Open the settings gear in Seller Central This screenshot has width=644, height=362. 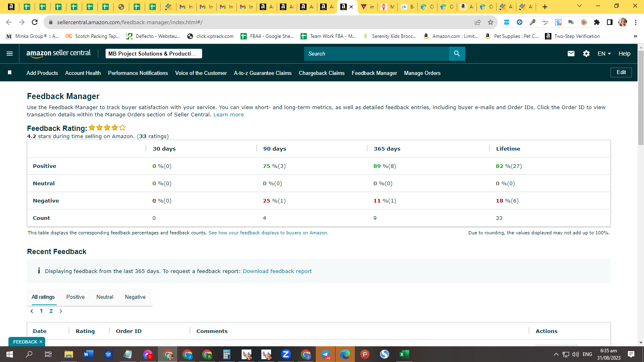[x=586, y=54]
